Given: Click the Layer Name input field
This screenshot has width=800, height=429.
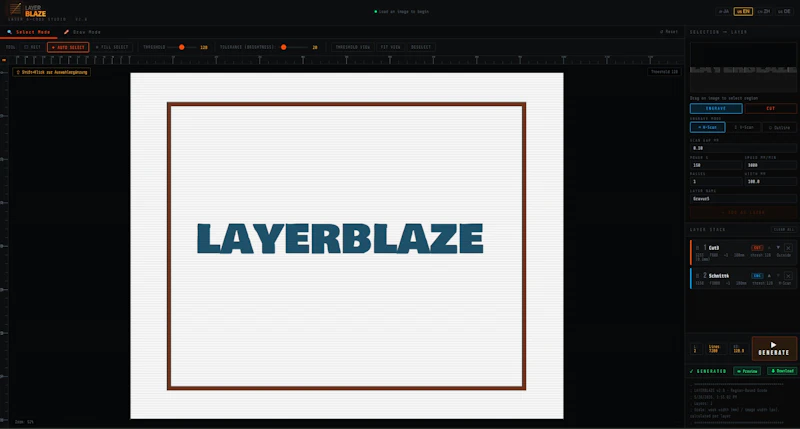Looking at the screenshot, I should [743, 198].
